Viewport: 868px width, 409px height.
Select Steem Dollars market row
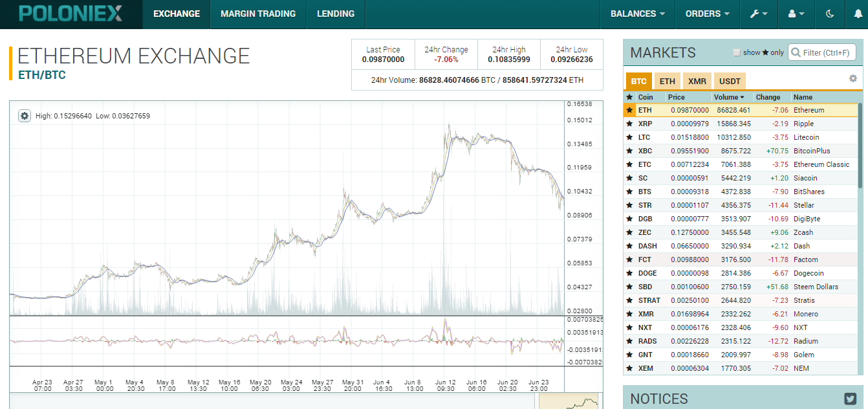[x=741, y=287]
